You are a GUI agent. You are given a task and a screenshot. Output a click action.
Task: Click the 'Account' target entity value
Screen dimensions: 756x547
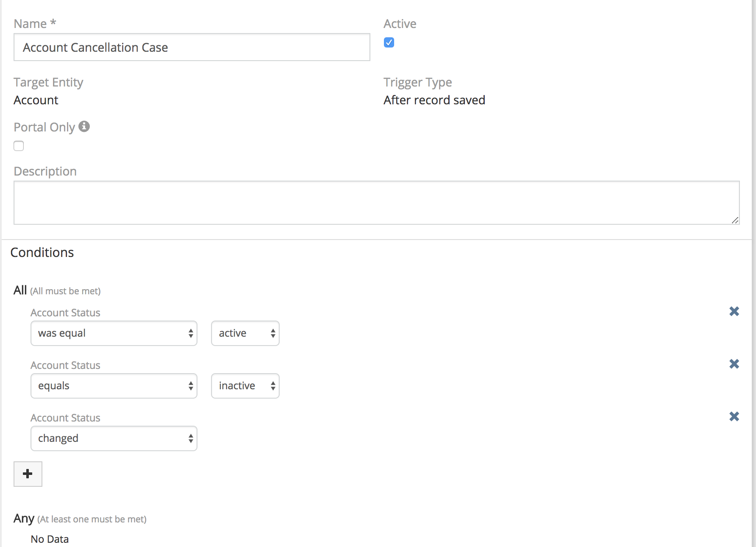click(x=36, y=100)
